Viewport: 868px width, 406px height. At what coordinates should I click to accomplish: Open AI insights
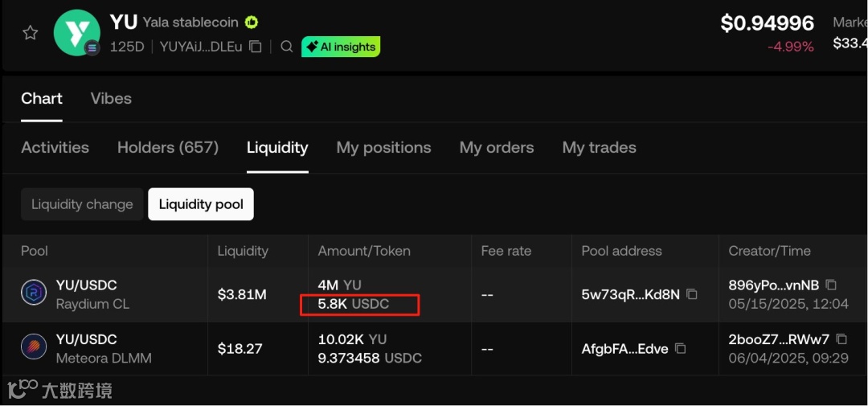click(341, 47)
